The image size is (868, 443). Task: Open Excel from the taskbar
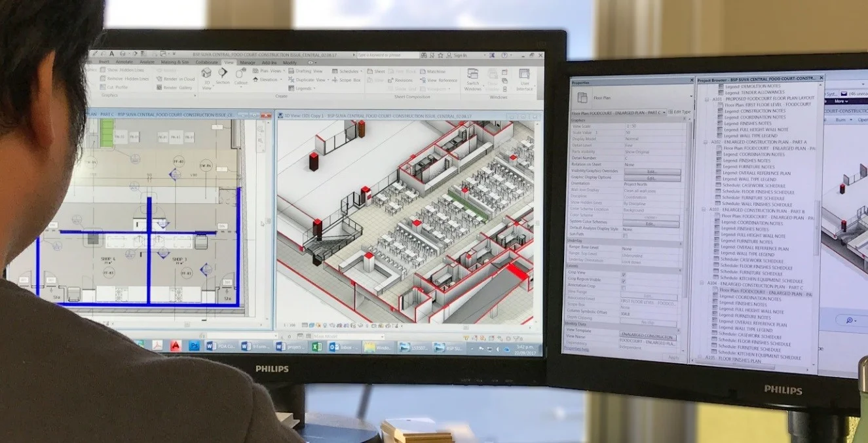pos(316,347)
